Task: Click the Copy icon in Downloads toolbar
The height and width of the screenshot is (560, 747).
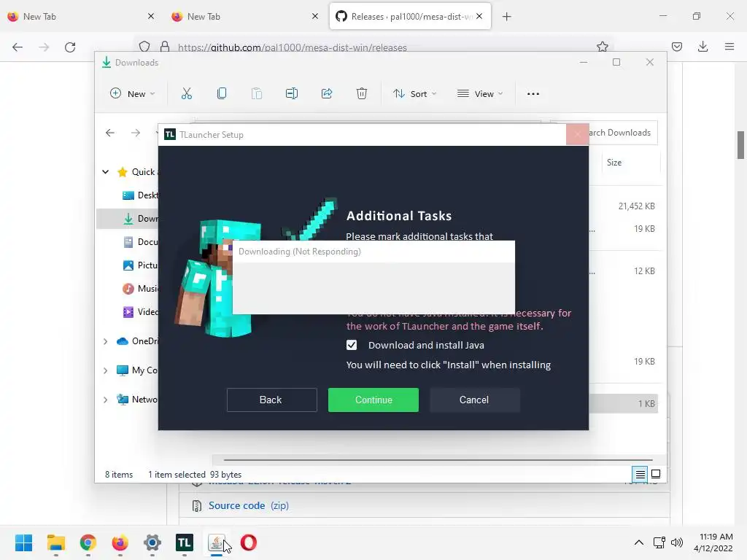Action: point(222,93)
